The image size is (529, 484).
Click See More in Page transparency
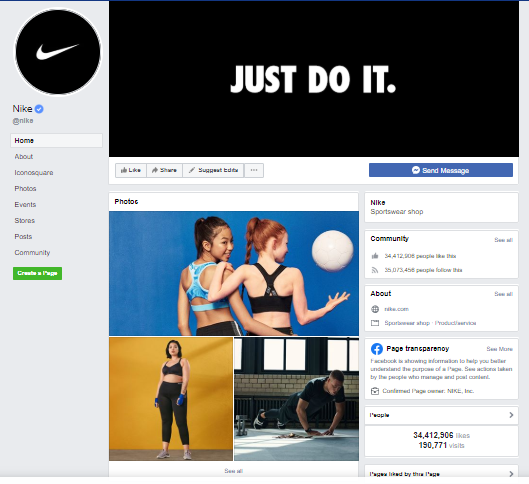tap(499, 349)
